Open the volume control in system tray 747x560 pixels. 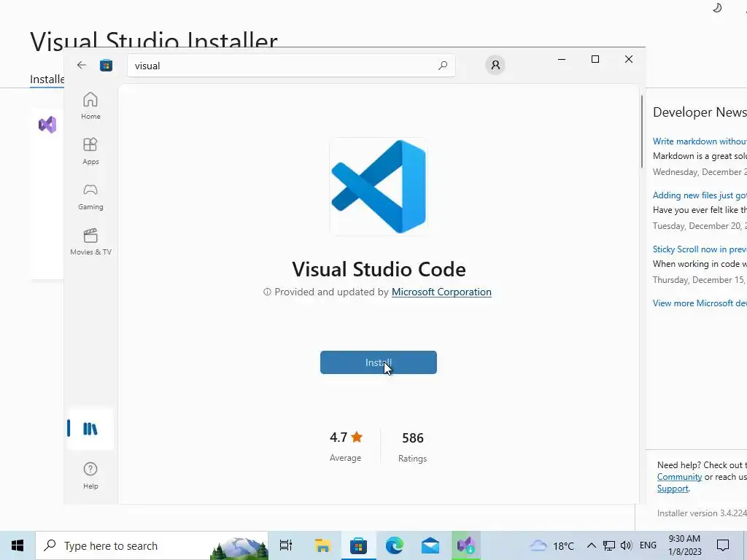[x=626, y=545]
